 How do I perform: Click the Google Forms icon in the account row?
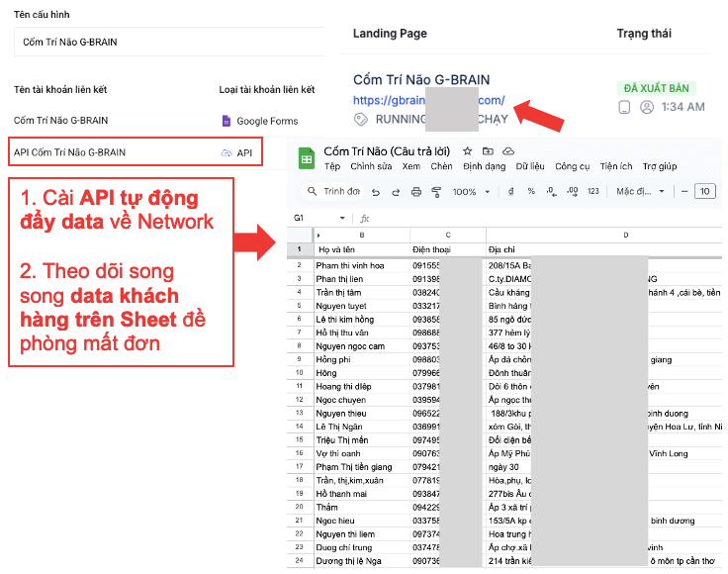[227, 121]
